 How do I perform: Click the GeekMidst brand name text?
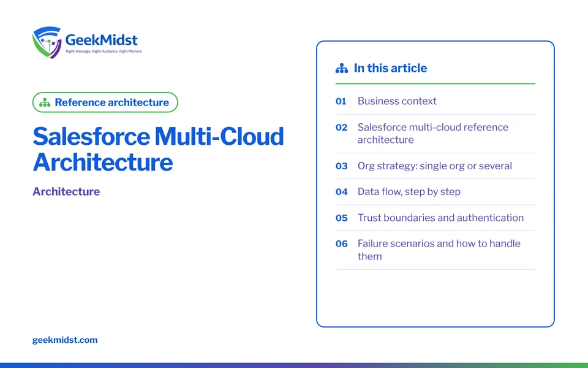pos(101,40)
